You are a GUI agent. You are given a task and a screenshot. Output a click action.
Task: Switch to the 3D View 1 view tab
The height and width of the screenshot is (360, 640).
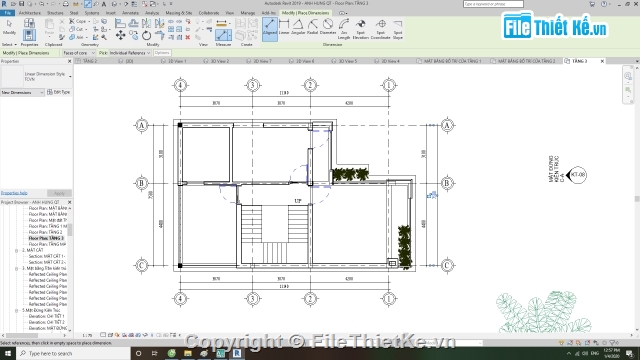click(173, 61)
